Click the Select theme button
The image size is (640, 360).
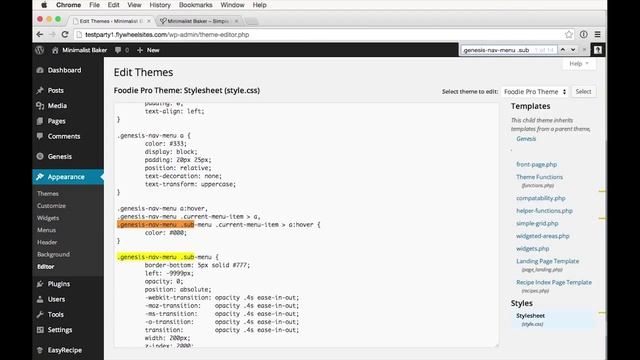(583, 92)
